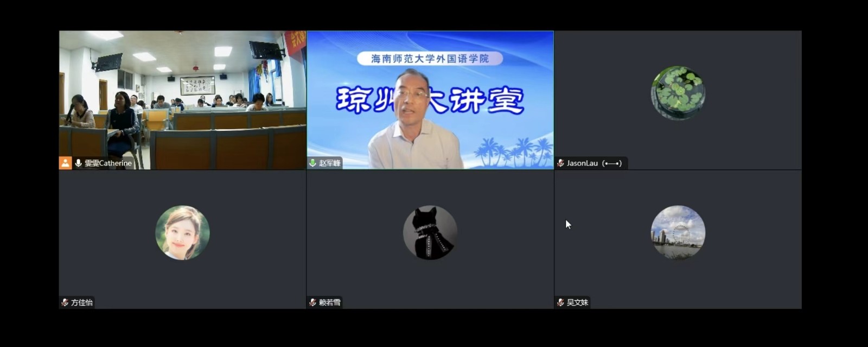Image resolution: width=868 pixels, height=347 pixels.
Task: Click the 海南师范大学外国语学院 banner text
Action: pos(430,59)
